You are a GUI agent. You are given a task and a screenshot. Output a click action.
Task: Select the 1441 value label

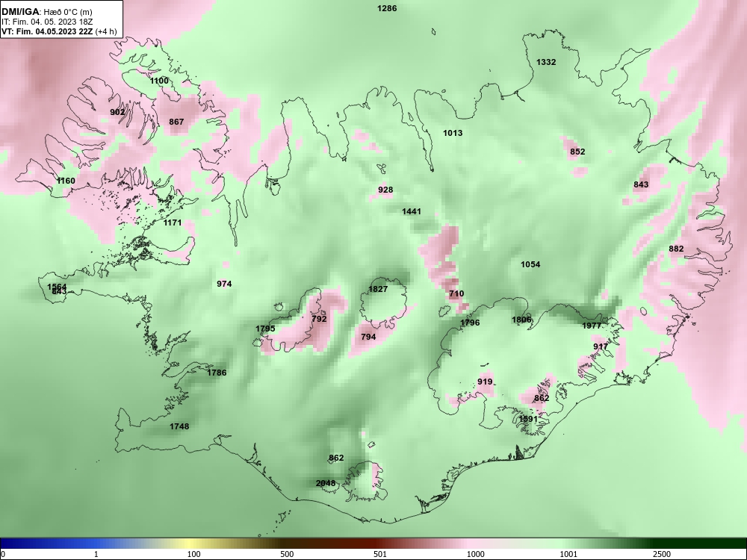[x=412, y=211]
